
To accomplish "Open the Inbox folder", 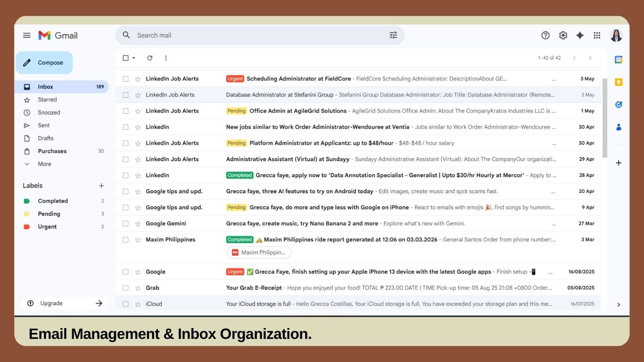I will [x=62, y=87].
